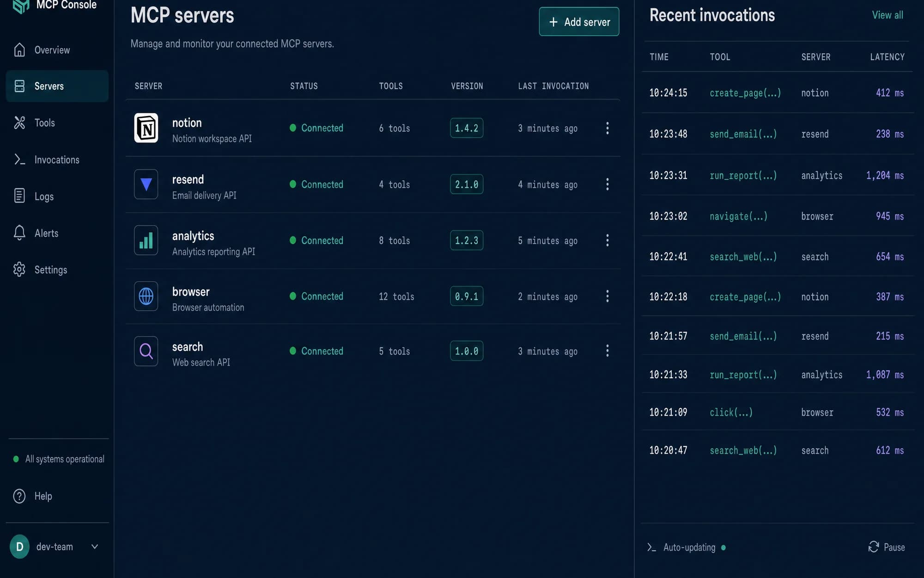Click View all recent invocations
The width and height of the screenshot is (924, 578).
tap(888, 15)
